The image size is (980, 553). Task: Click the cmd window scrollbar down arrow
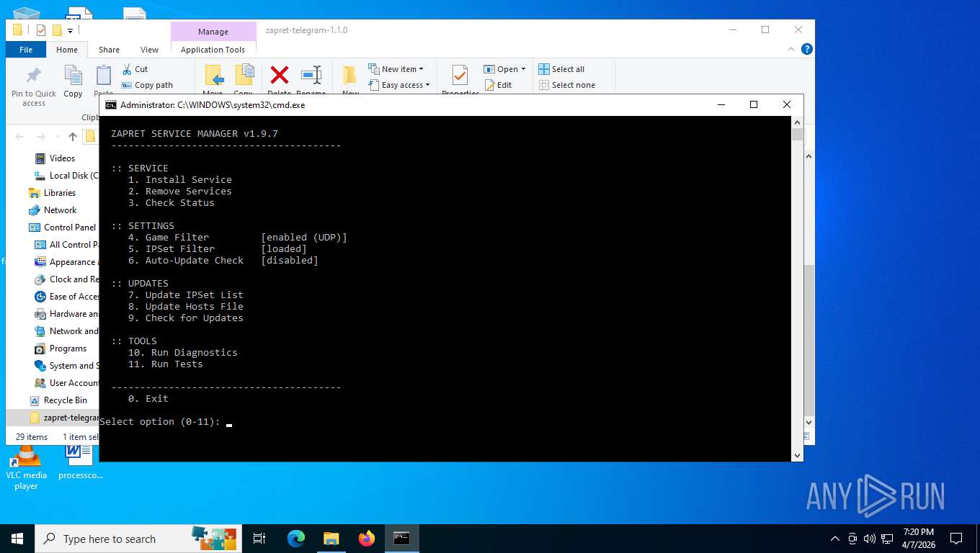click(797, 455)
